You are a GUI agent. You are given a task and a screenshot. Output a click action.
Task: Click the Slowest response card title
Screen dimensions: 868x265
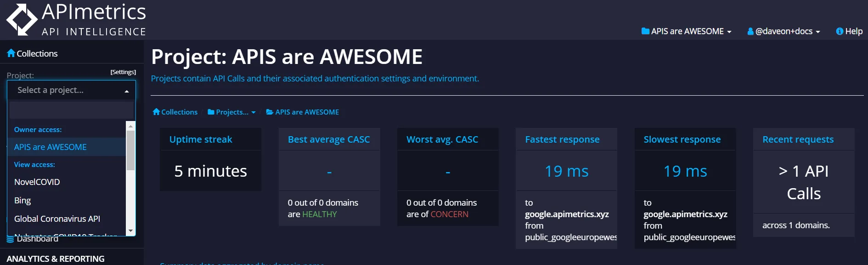pos(682,139)
